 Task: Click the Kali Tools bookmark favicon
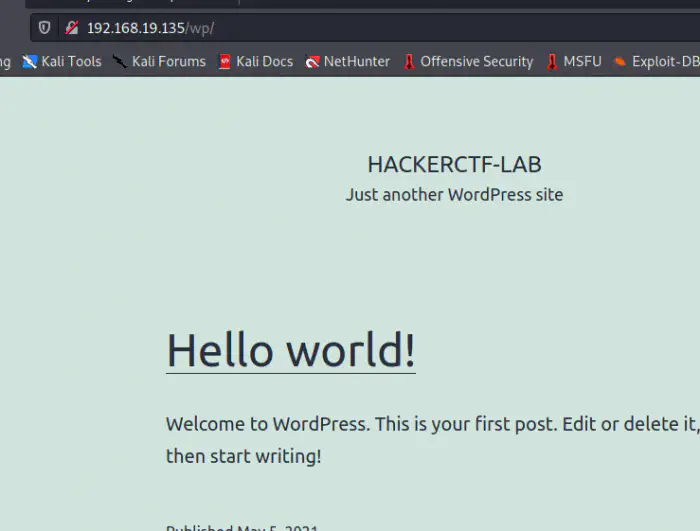click(x=30, y=62)
